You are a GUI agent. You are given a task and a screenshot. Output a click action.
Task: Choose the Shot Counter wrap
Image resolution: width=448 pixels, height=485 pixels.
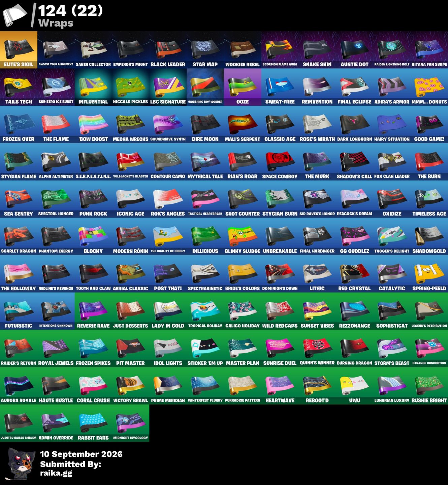(x=243, y=199)
